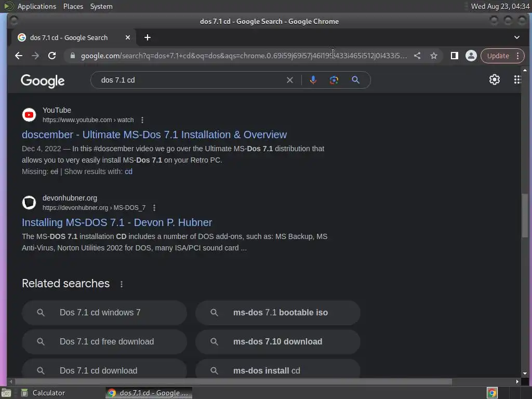Search Dos 7.1 cd free download
The image size is (532, 399).
(x=104, y=342)
